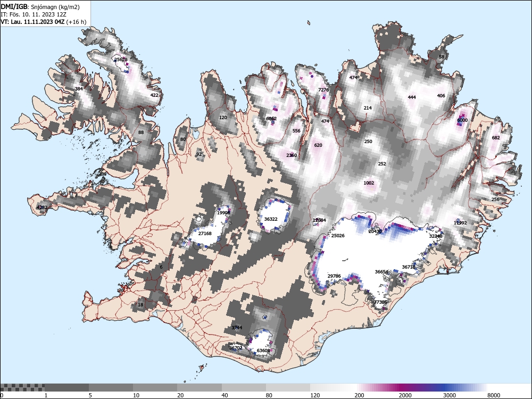
Task: Click the map value 6000
Action: click(x=462, y=120)
